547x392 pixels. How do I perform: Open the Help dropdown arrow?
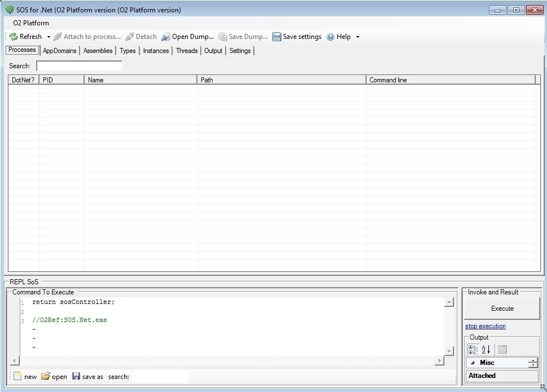[x=358, y=37]
